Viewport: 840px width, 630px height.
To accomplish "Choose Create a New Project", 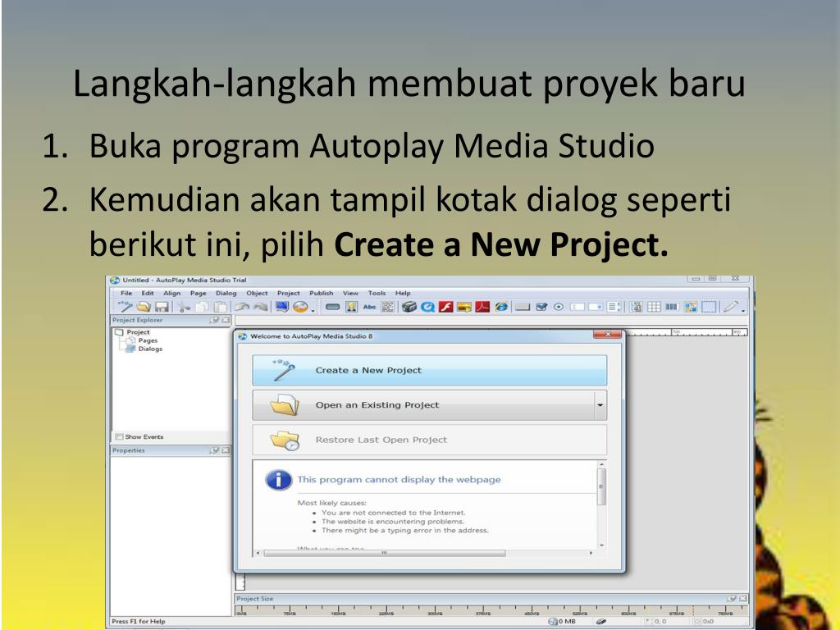I will click(x=430, y=370).
